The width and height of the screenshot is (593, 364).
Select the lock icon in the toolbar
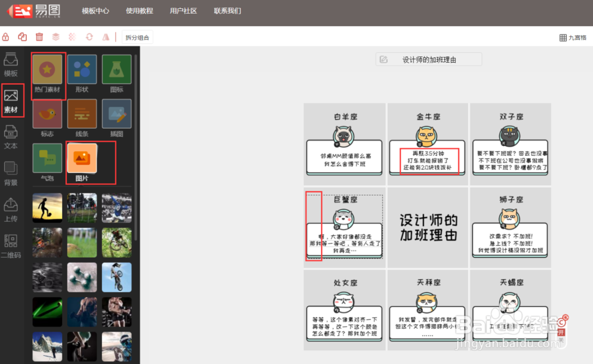tap(5, 36)
